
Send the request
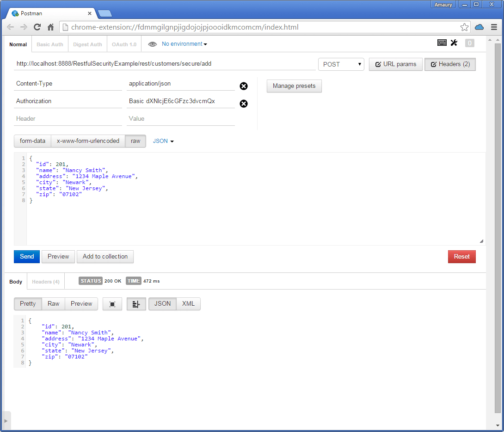27,257
